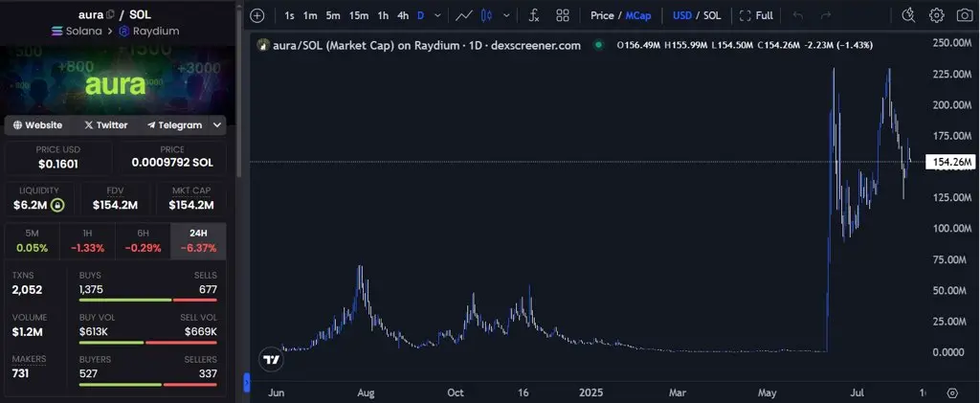Screen dimensions: 980x403
Task: Select the 1h timeframe
Action: pyautogui.click(x=383, y=15)
